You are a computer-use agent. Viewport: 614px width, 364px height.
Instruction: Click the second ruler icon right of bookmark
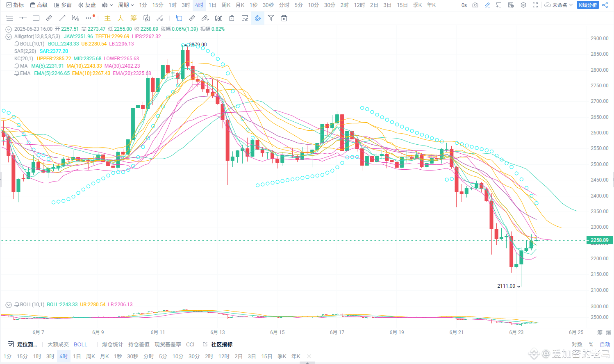coord(192,18)
